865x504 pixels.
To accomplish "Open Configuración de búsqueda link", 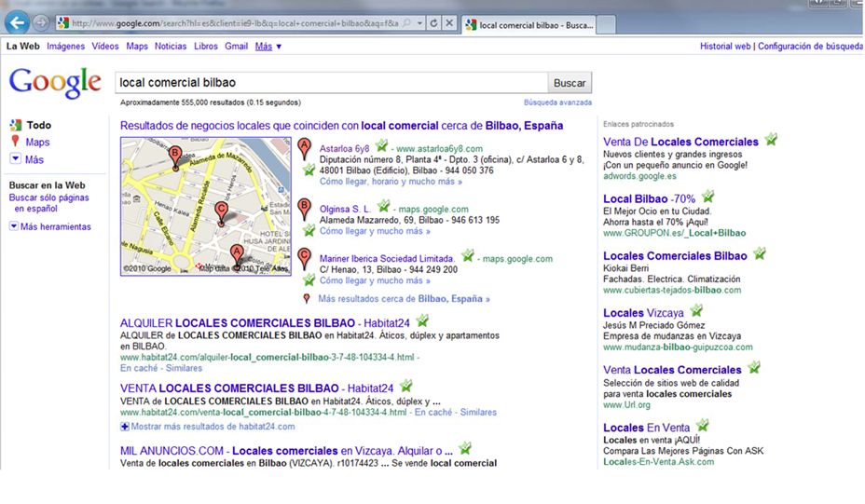I will point(810,47).
